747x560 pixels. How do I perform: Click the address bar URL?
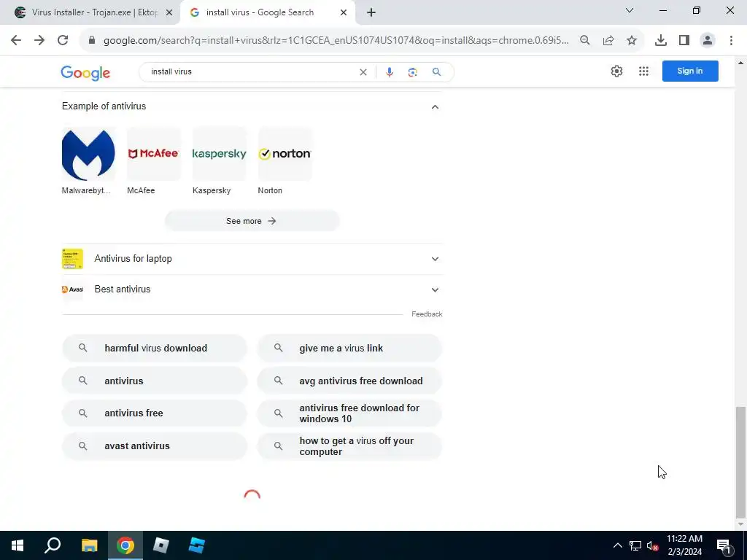coord(336,41)
